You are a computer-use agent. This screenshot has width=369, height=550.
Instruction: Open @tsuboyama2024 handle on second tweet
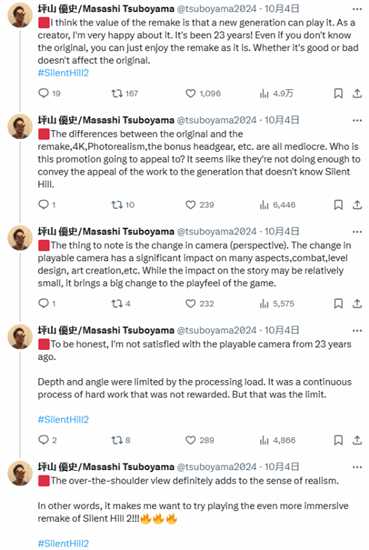(x=216, y=120)
